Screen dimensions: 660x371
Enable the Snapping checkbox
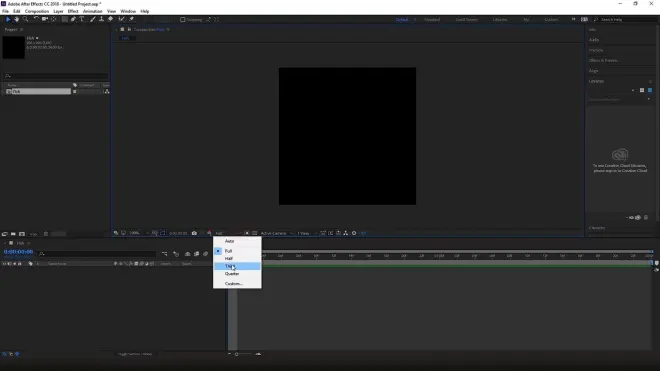click(183, 19)
